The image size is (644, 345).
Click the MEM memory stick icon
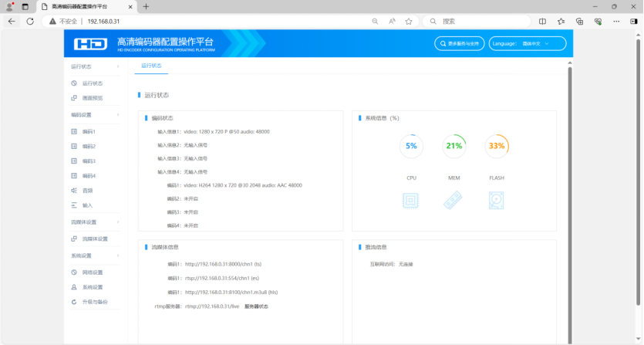click(x=453, y=201)
